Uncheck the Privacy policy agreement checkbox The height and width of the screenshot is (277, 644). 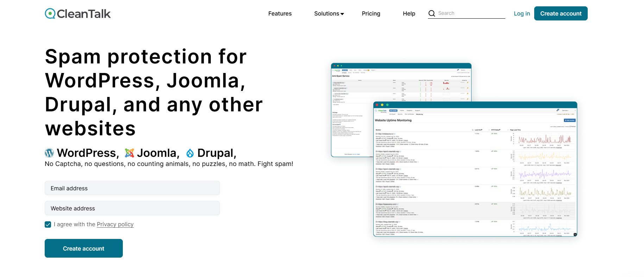click(48, 224)
